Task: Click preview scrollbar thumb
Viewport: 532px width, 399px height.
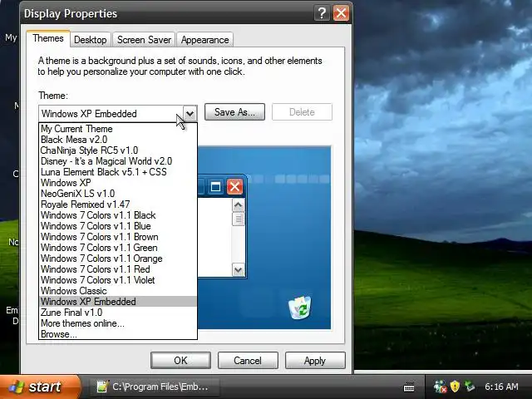Action: [x=239, y=219]
